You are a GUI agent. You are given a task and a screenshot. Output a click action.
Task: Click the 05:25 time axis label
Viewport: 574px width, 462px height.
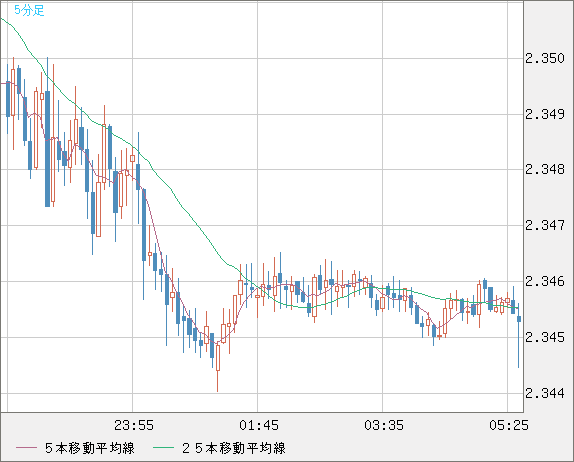pyautogui.click(x=509, y=425)
